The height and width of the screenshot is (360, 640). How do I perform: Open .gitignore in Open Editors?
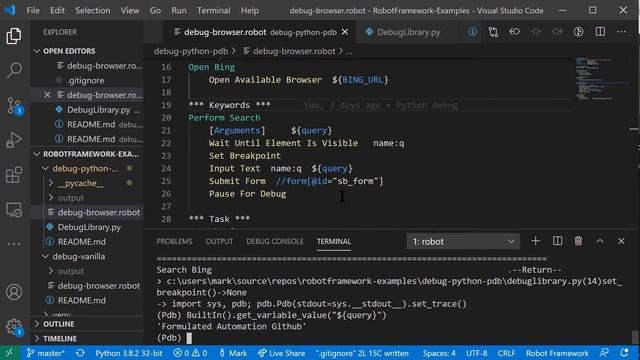pyautogui.click(x=85, y=80)
